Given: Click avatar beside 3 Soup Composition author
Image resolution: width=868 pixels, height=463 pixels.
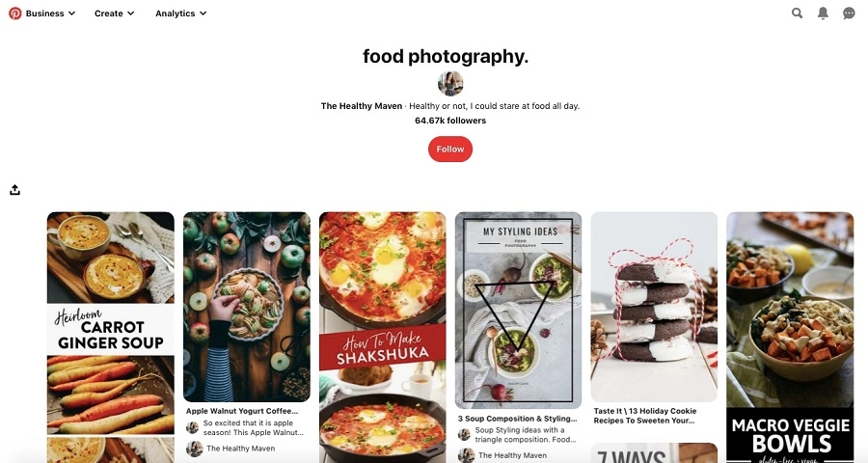Looking at the screenshot, I should [x=466, y=455].
